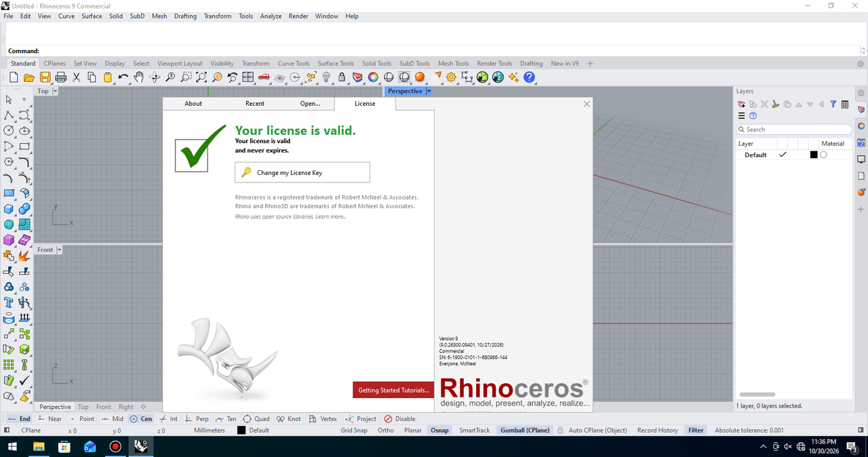Screen dimensions: 868x457
Task: Open the Windows Start button
Action: (12, 447)
